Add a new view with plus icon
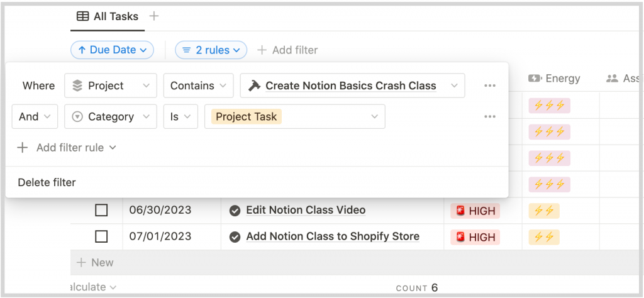Screen dimensions: 644x298 [153, 16]
